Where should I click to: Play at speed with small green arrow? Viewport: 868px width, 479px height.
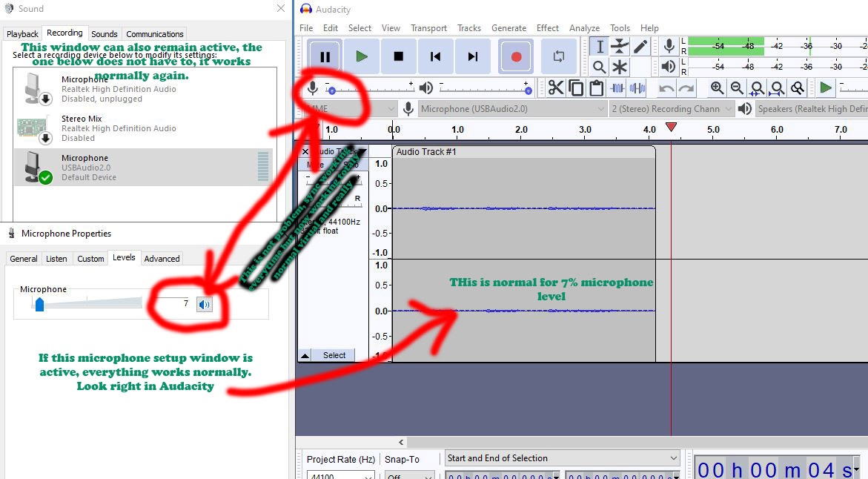(x=825, y=88)
